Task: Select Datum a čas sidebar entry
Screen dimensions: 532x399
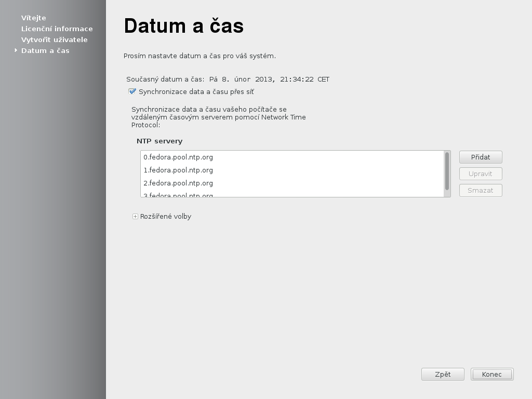Action: [x=45, y=50]
